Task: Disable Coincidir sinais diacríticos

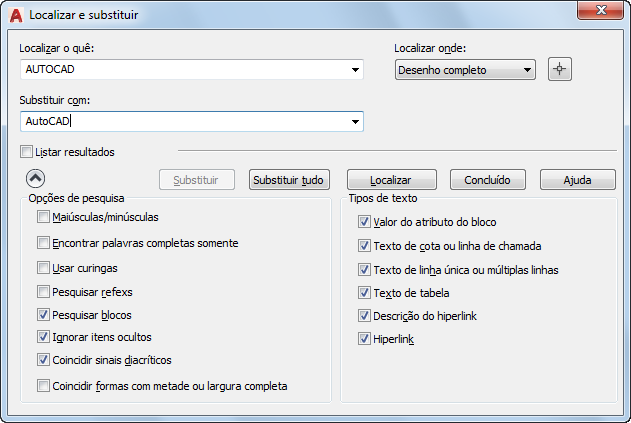Action: 43,359
